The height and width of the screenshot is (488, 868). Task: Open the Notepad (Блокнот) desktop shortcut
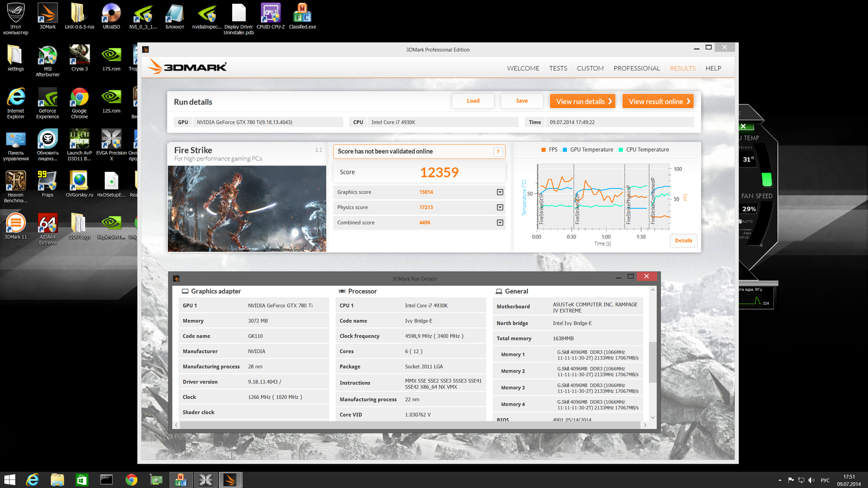click(175, 16)
